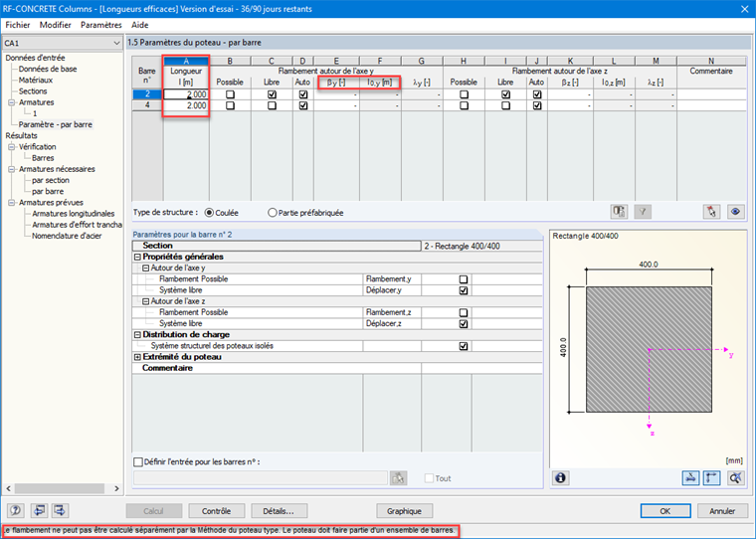The height and width of the screenshot is (539, 756).
Task: Select the Partie préfabriquée radio button
Action: [x=273, y=213]
